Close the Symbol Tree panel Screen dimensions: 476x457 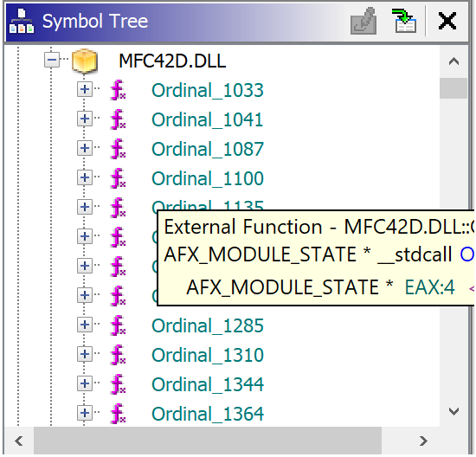pyautogui.click(x=447, y=21)
